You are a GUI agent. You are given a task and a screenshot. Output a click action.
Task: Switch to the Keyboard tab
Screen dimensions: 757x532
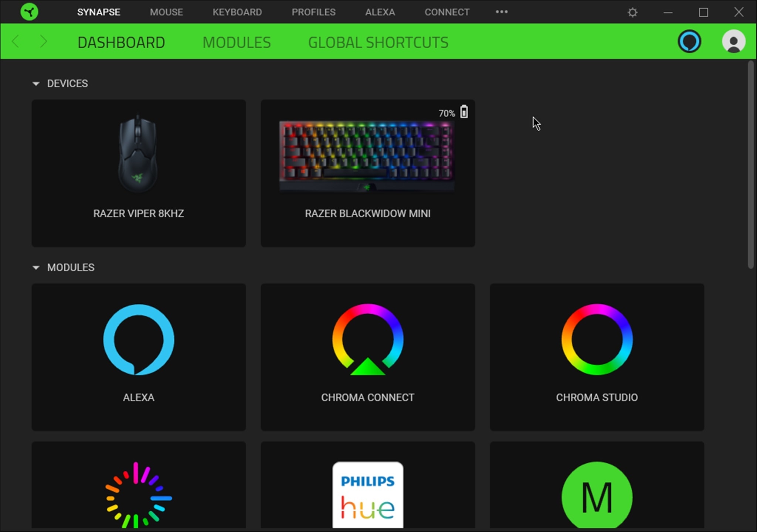click(237, 12)
